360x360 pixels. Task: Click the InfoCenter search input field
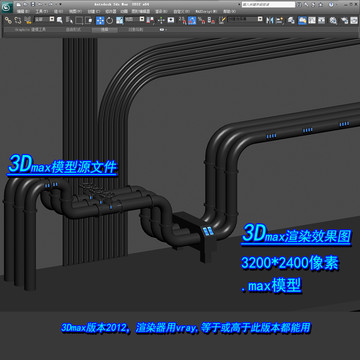click(x=268, y=5)
